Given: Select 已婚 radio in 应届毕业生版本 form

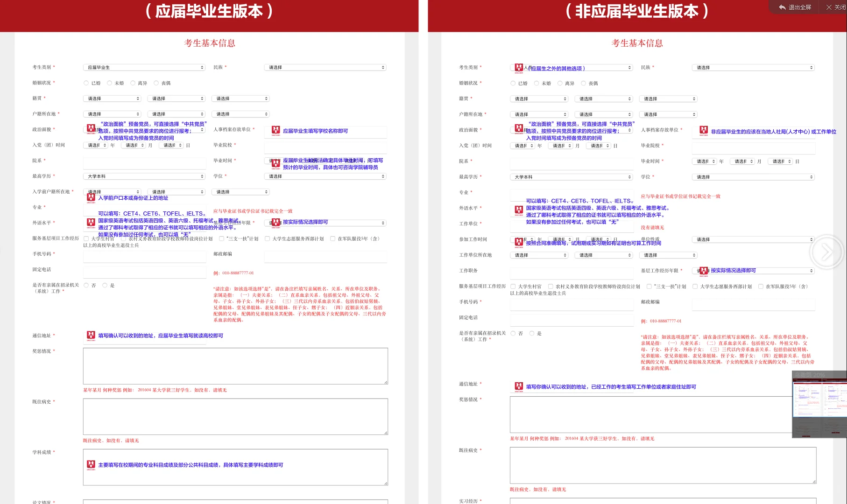Looking at the screenshot, I should [86, 83].
